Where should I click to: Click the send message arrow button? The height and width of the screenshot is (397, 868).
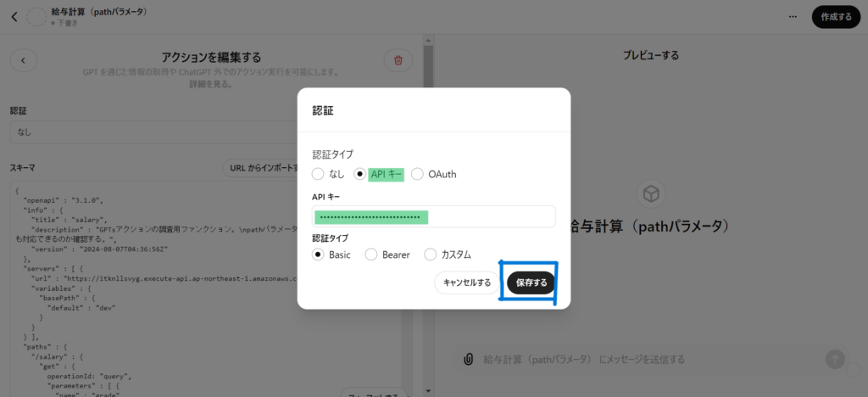(836, 359)
